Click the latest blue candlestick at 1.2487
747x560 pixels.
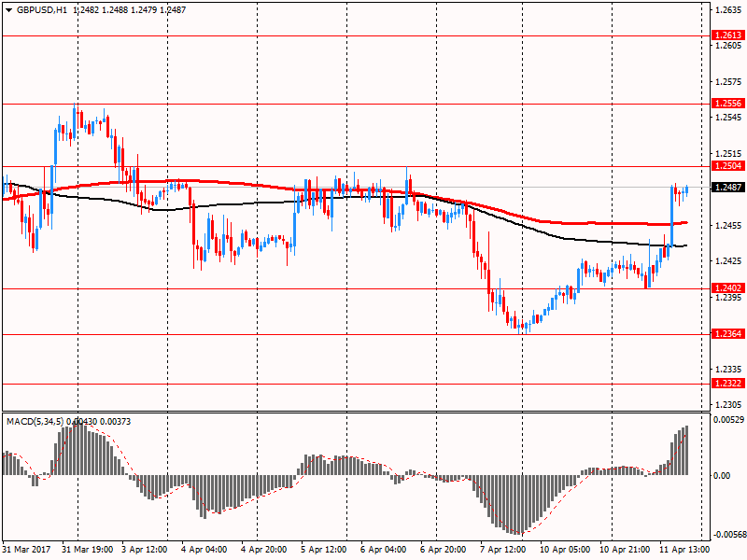[x=686, y=189]
